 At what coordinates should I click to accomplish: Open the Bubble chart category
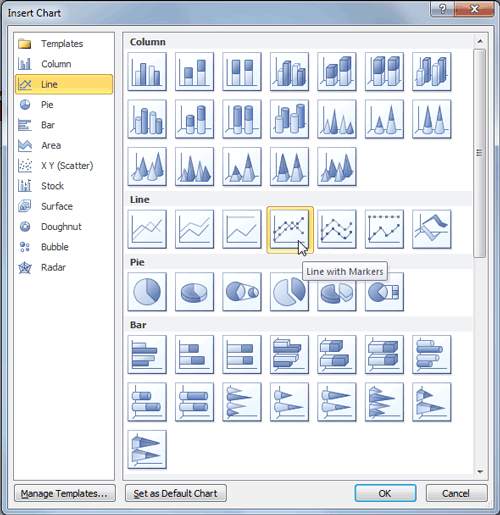pyautogui.click(x=64, y=247)
